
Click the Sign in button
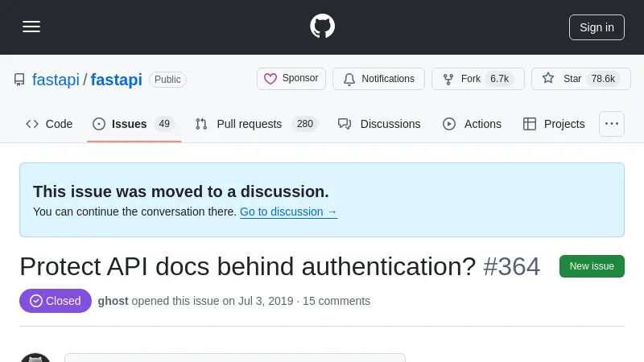point(597,27)
